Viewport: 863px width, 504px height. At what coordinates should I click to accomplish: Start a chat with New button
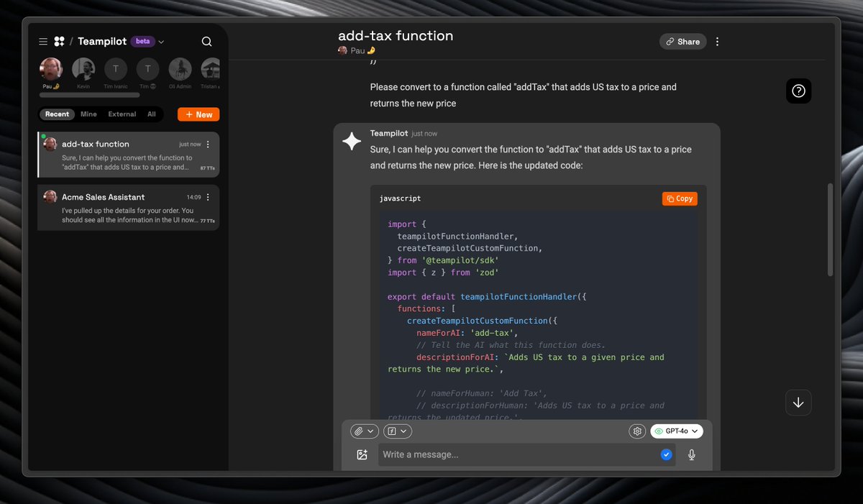coord(198,114)
